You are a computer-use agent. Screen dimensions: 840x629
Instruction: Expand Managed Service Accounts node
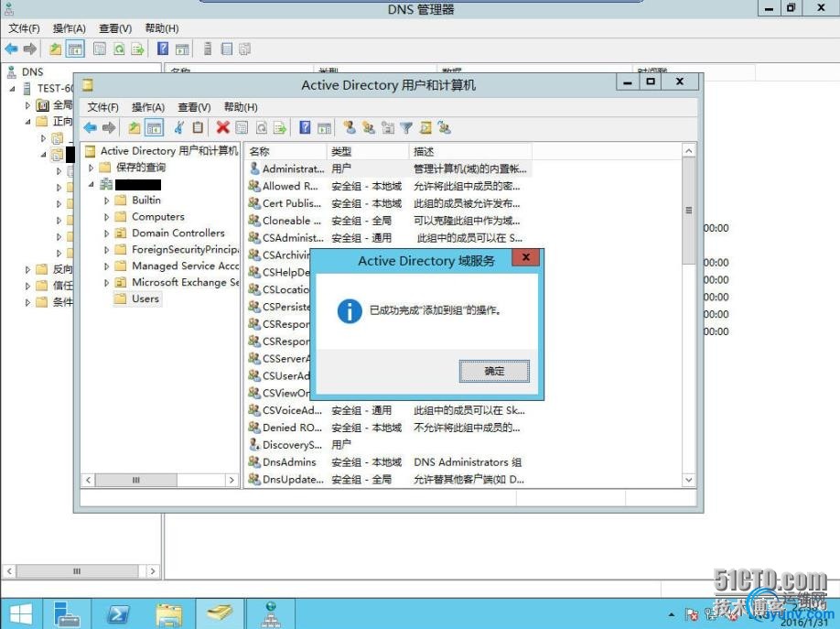(107, 266)
